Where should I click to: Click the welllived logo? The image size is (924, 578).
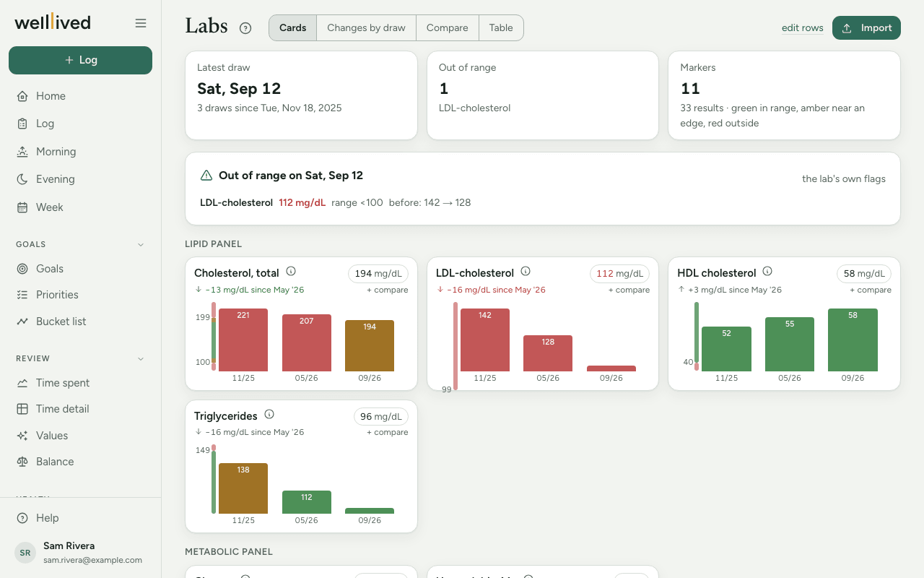(53, 22)
